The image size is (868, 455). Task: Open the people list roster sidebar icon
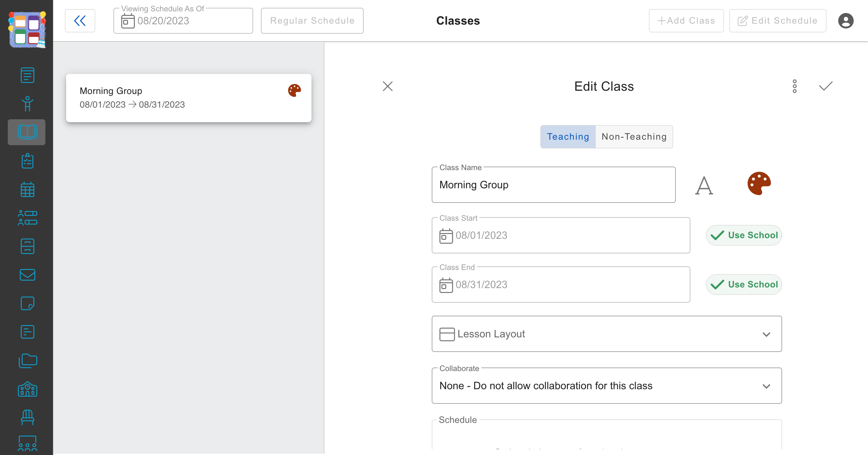[x=27, y=218]
